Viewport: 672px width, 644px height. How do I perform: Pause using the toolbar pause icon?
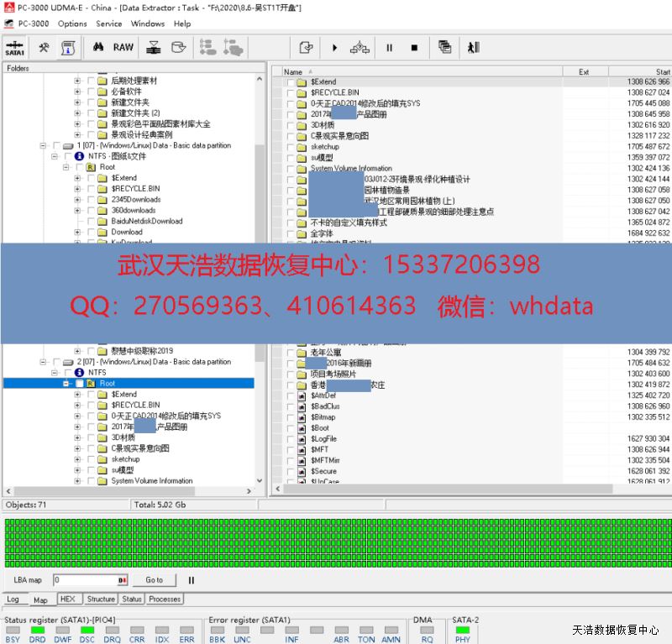pyautogui.click(x=389, y=48)
